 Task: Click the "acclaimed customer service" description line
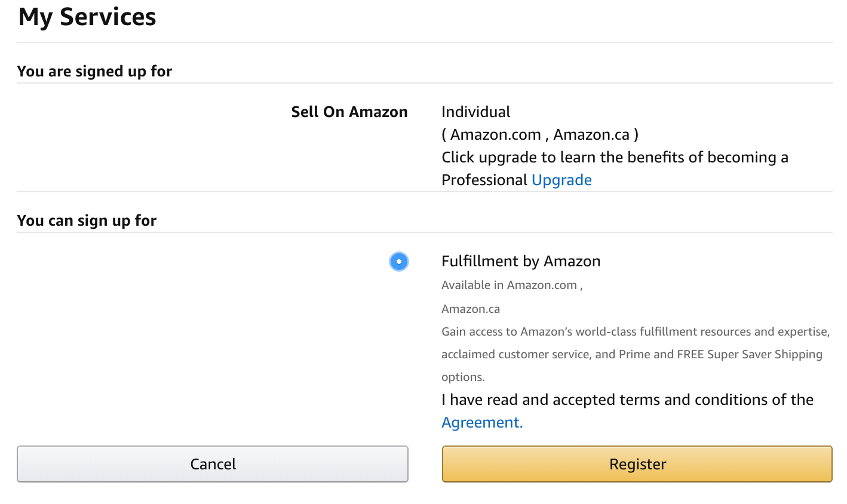[631, 355]
